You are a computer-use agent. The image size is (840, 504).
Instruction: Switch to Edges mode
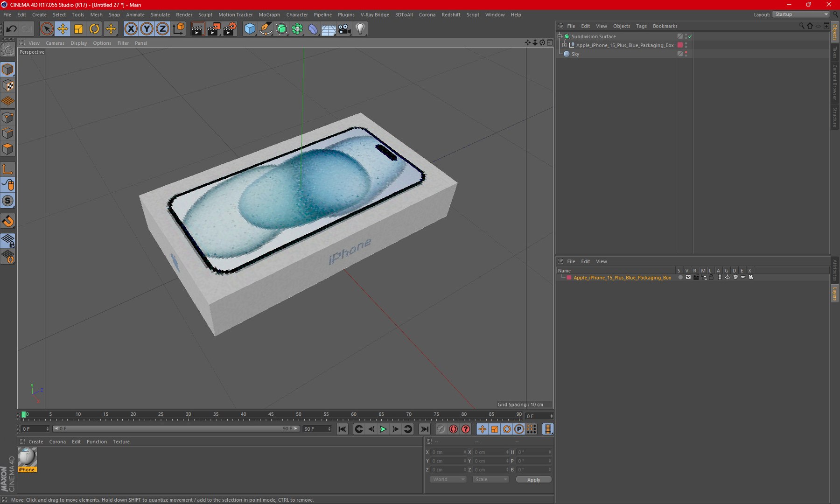(x=8, y=133)
